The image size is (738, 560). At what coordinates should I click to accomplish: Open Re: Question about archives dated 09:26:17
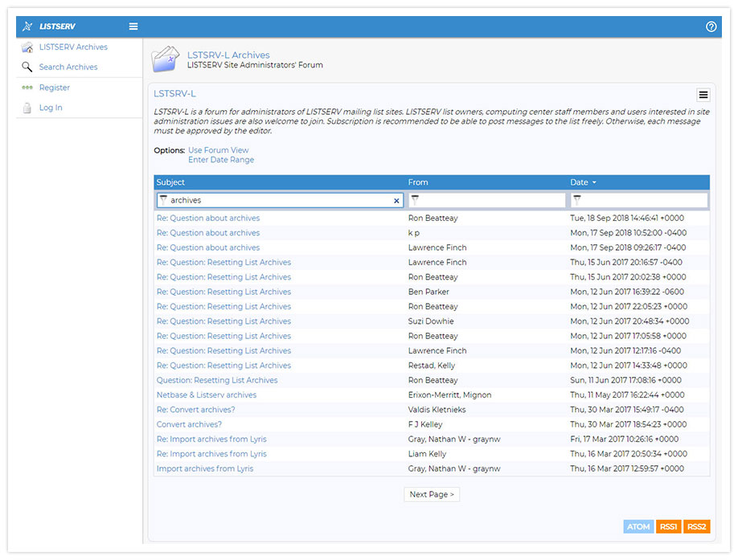208,247
